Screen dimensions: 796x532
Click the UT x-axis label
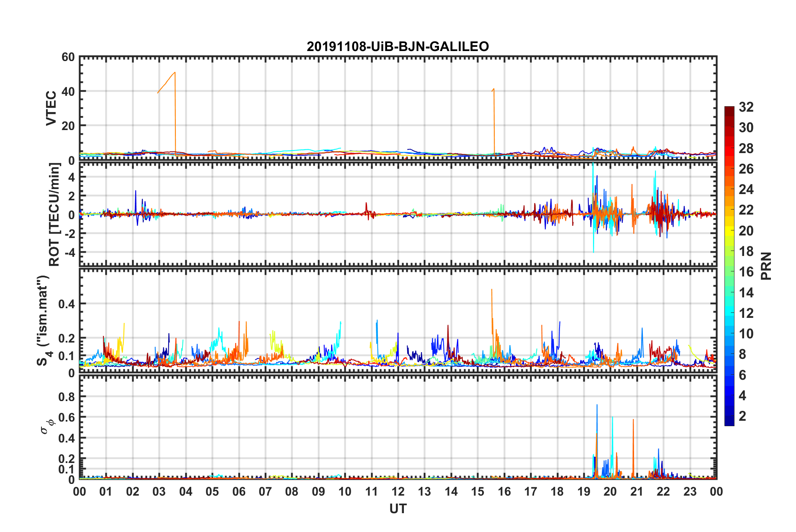tap(398, 509)
